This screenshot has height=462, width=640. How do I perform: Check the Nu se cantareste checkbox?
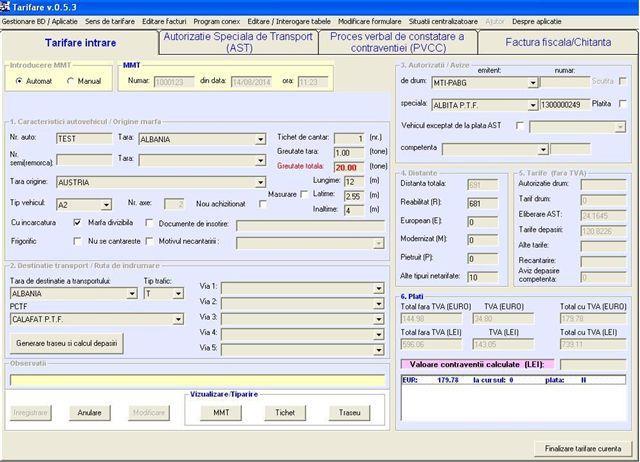coord(149,241)
